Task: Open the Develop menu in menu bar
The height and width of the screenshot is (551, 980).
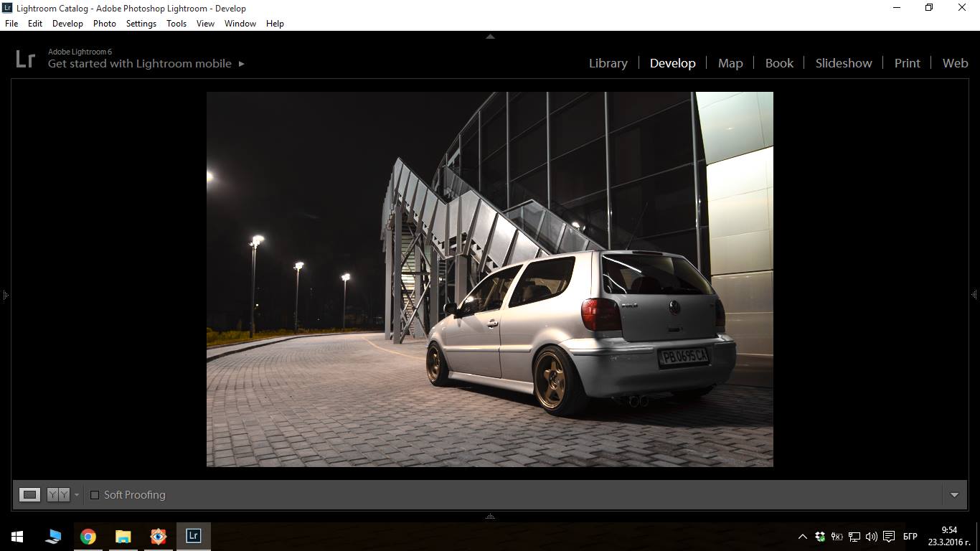Action: 67,24
